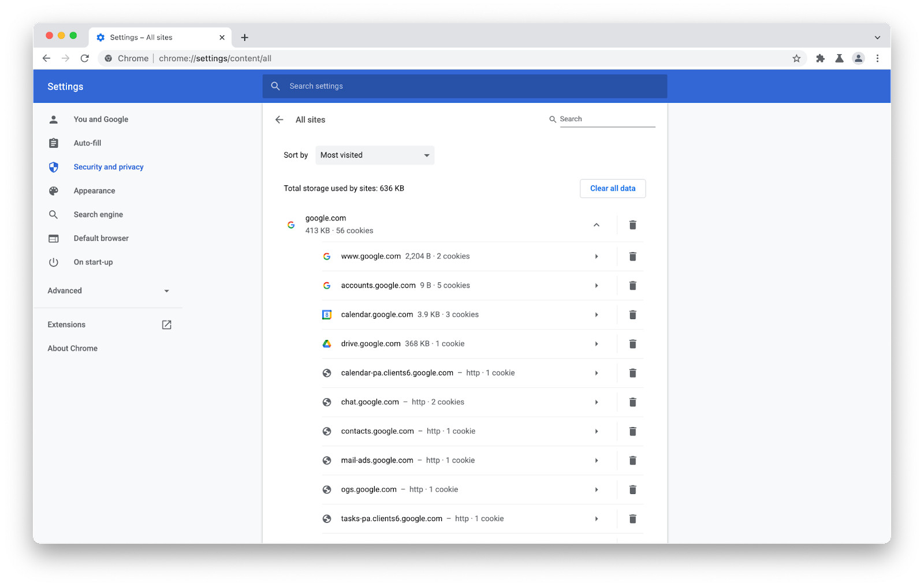Click the address bar URL
This screenshot has width=924, height=587.
(x=215, y=58)
